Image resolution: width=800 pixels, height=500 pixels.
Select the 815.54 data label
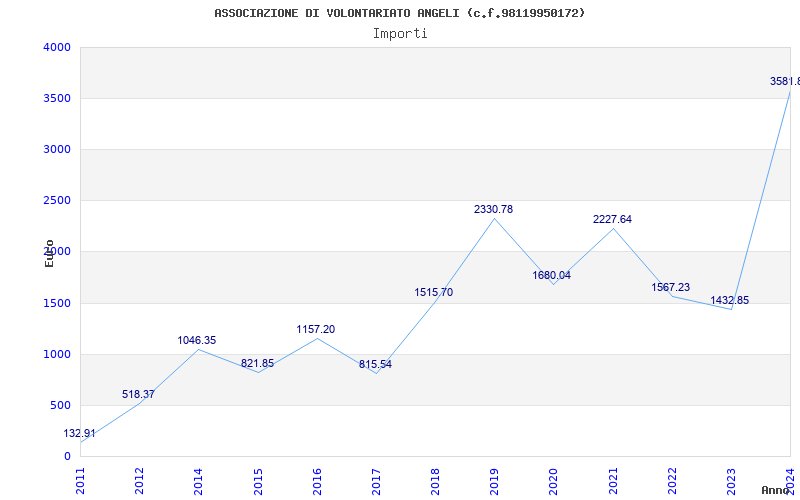[376, 365]
